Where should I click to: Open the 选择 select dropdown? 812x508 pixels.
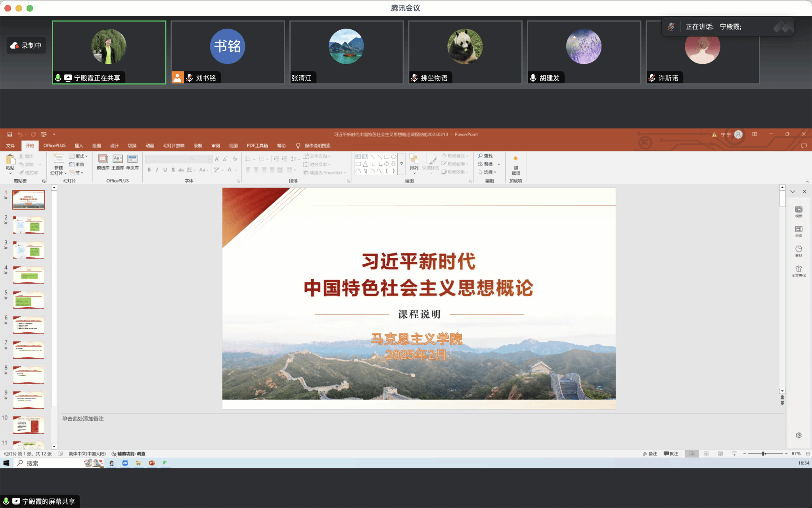tap(488, 172)
